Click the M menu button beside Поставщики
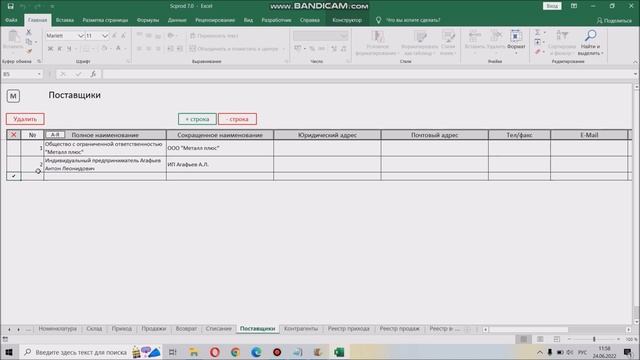 pos(13,96)
